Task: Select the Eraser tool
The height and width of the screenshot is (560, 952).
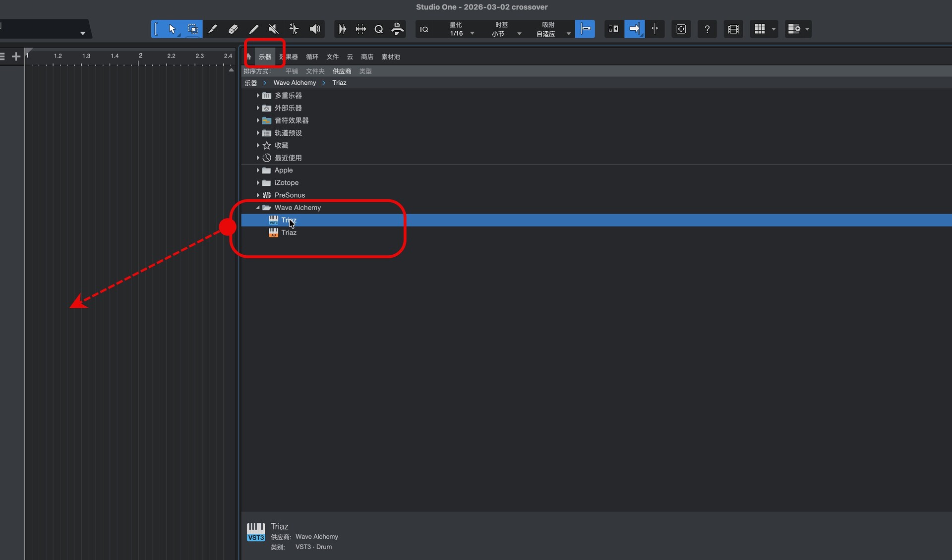Action: (x=233, y=29)
